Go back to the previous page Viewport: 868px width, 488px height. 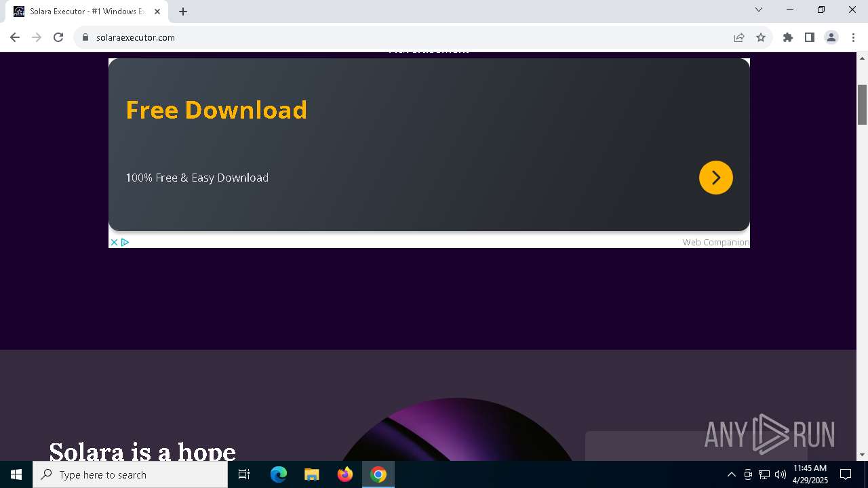pyautogui.click(x=15, y=37)
